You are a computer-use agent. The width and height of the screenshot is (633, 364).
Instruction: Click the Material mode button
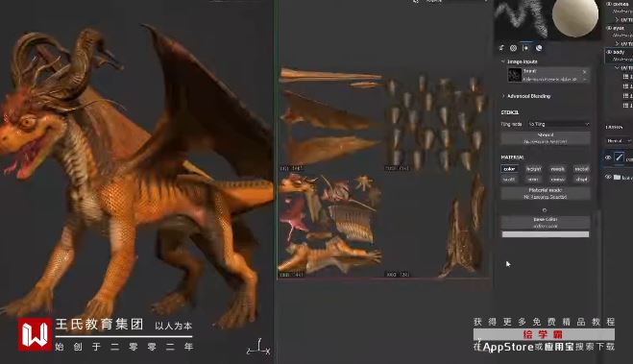pyautogui.click(x=546, y=193)
